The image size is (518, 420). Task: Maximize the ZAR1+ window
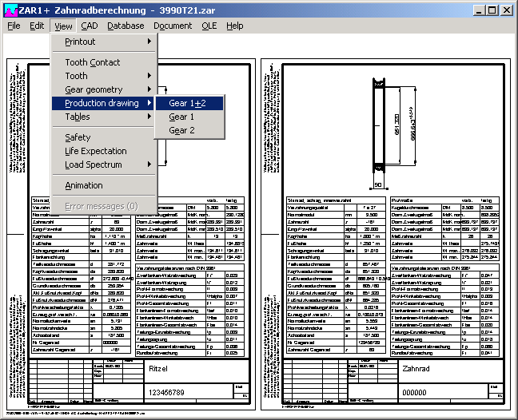point(491,10)
